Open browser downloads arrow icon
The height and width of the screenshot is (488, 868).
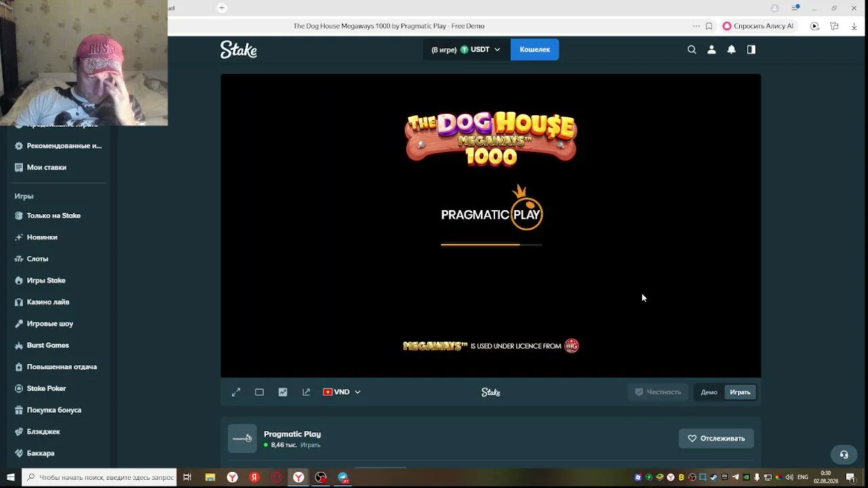point(854,26)
